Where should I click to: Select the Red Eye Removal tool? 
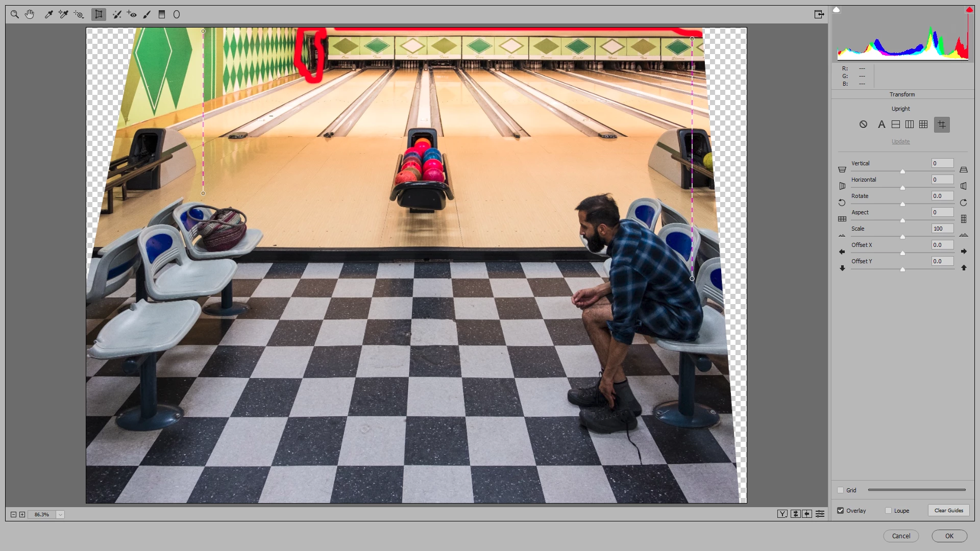click(x=132, y=14)
